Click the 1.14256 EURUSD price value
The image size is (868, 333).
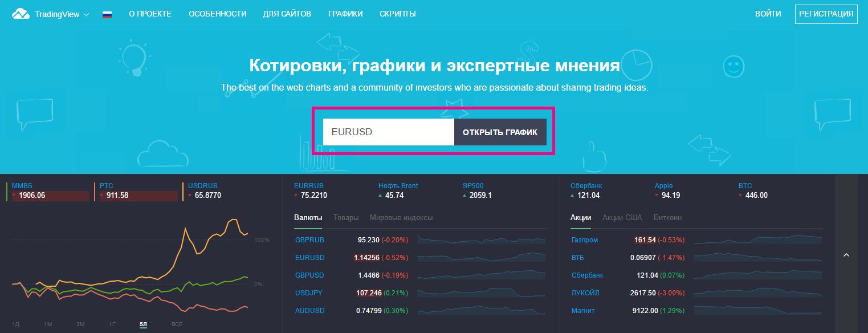(366, 258)
